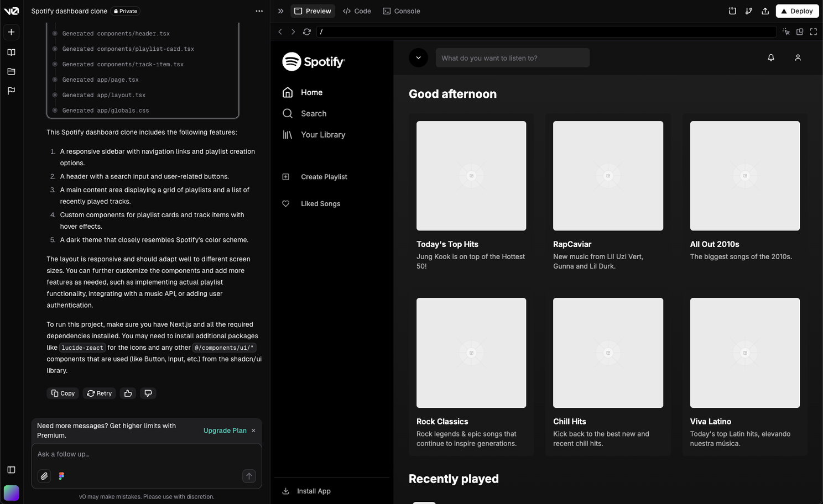Open the three-dot chat options menu
This screenshot has width=823, height=504.
pos(259,11)
